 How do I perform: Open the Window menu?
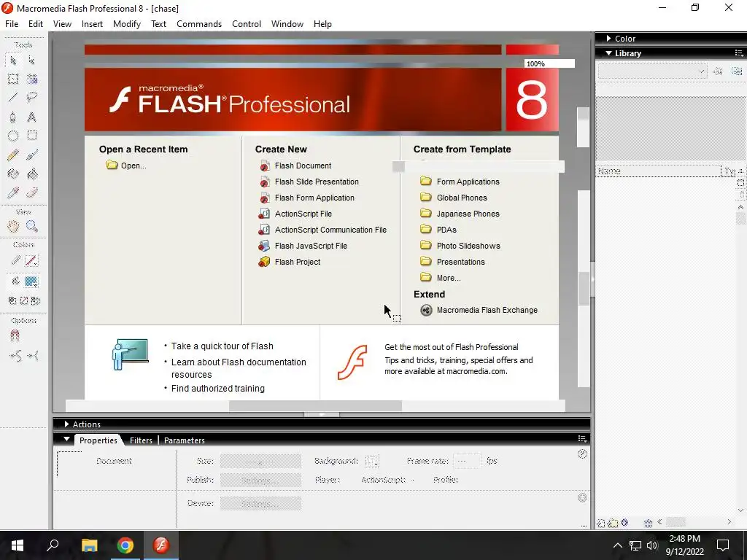(287, 24)
